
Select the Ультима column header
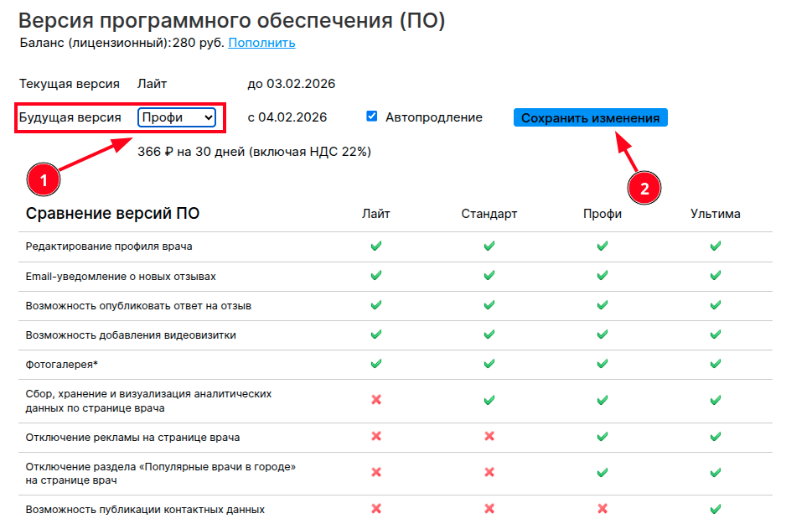[715, 214]
